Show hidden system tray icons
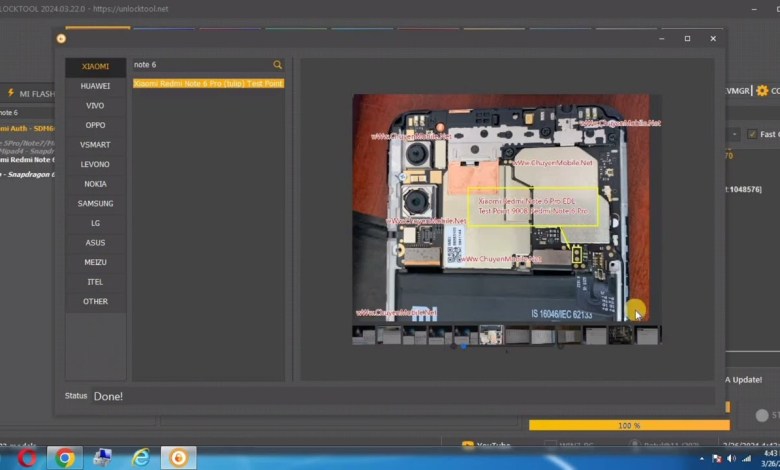This screenshot has height=470, width=780. click(702, 459)
